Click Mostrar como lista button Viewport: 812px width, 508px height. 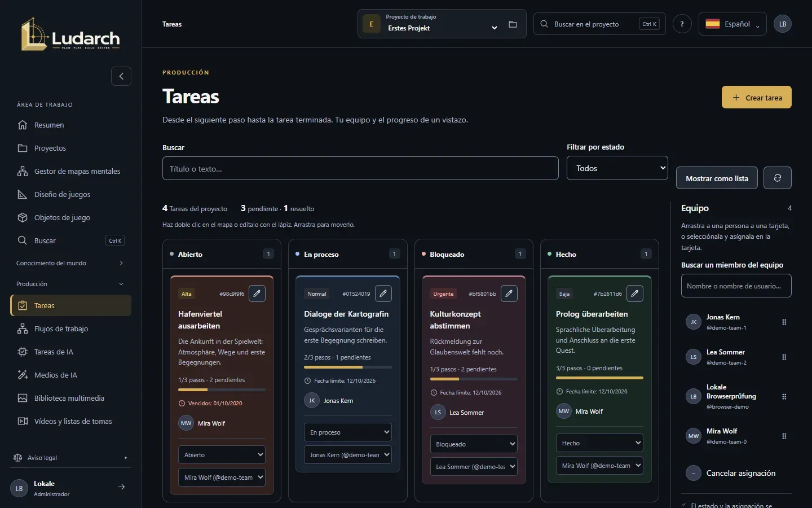(717, 178)
